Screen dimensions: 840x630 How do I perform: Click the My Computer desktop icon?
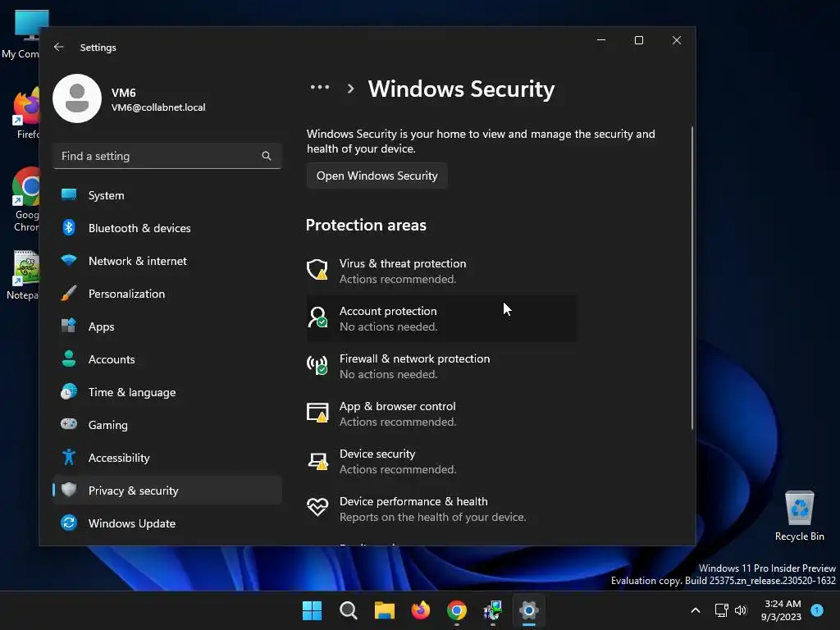click(x=21, y=34)
